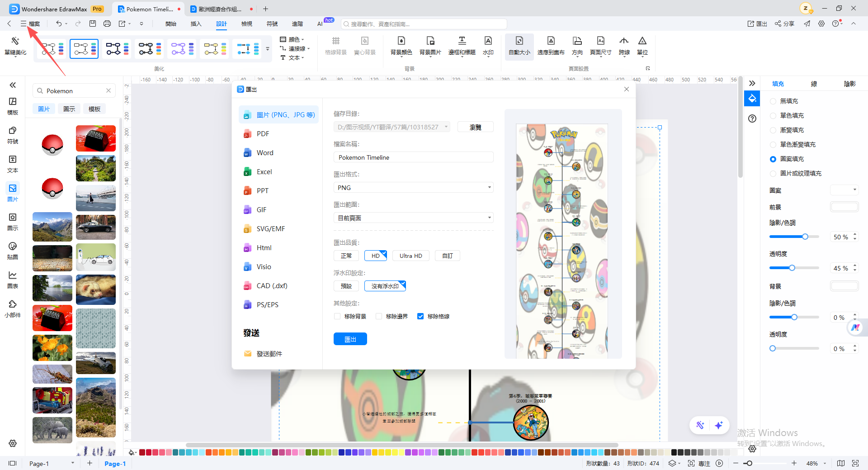Viewport: 868px width, 470px height.
Task: Select Ultra HD export quality
Action: [x=411, y=256]
